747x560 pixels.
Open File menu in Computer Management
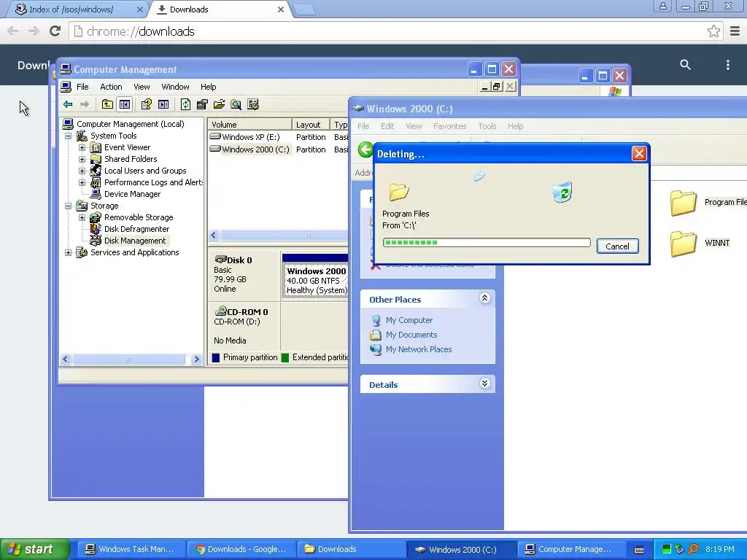(82, 87)
